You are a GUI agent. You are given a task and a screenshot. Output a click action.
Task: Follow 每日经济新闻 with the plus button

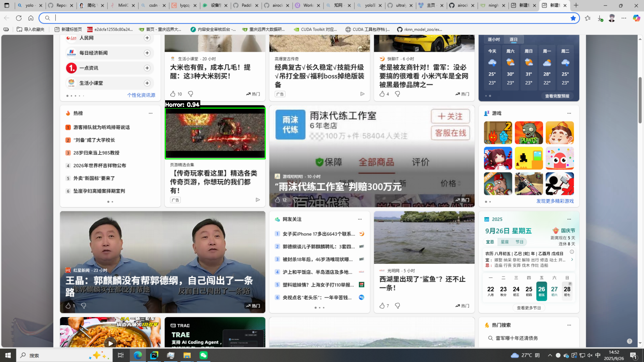coord(147,53)
